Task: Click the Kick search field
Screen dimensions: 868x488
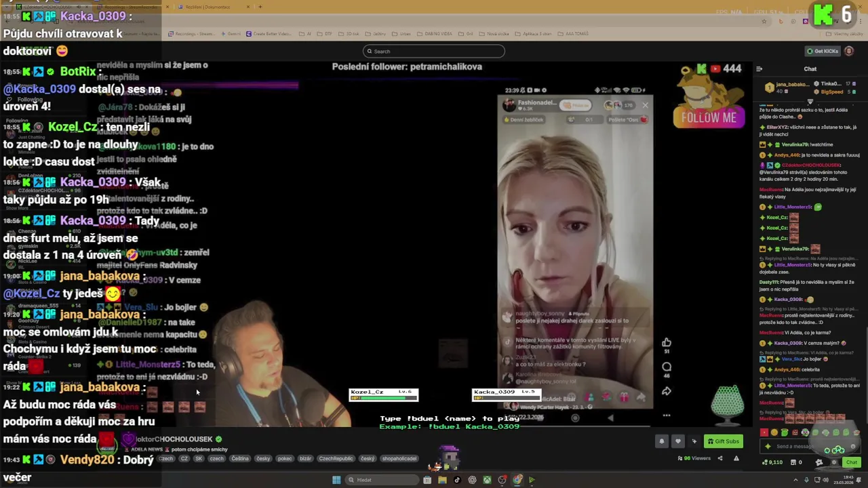Action: pos(434,52)
